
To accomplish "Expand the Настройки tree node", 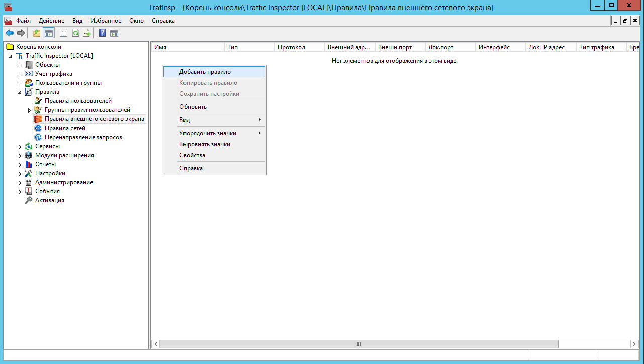I will 20,173.
